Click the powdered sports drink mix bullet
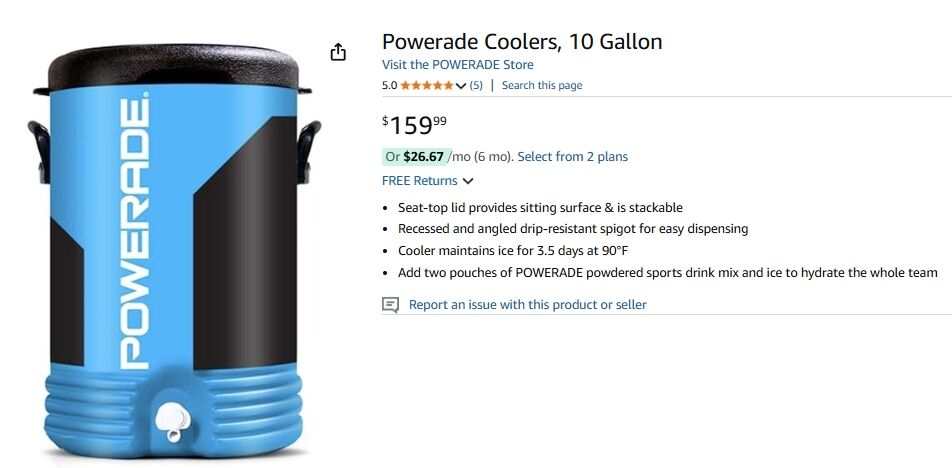The image size is (952, 468). click(x=667, y=272)
